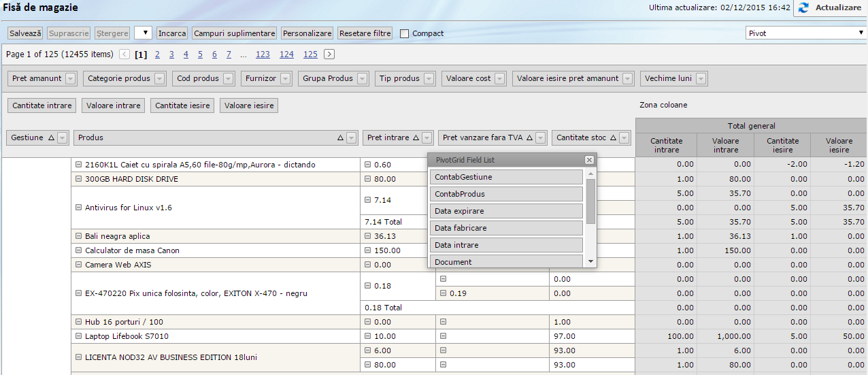Open filter icon on Cantitate stoc header
The image size is (868, 375).
coord(625,138)
